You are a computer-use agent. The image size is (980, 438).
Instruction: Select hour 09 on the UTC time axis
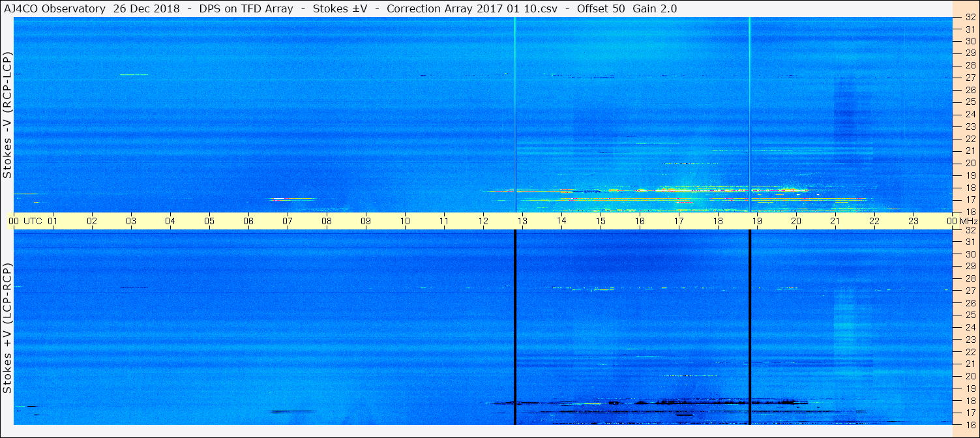tap(366, 221)
